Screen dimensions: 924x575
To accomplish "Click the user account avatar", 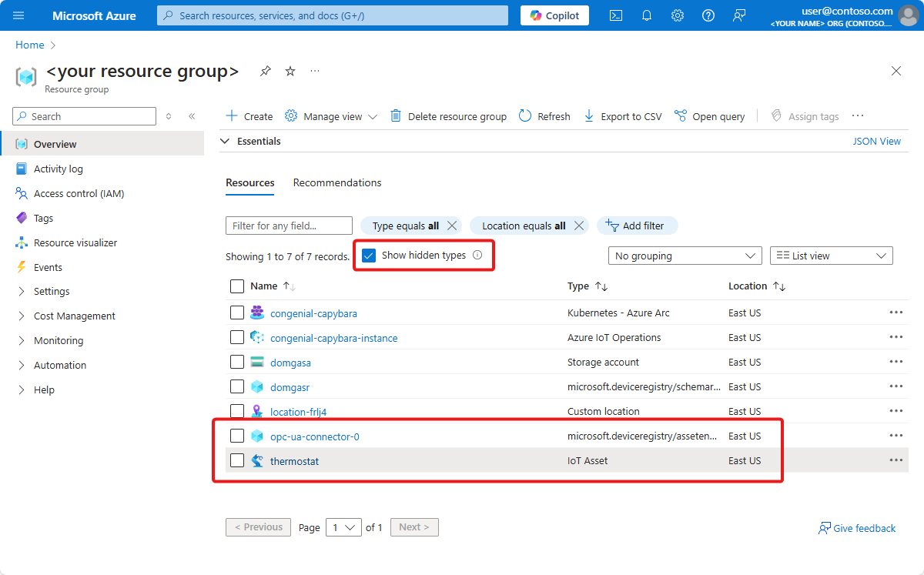I will tap(909, 15).
